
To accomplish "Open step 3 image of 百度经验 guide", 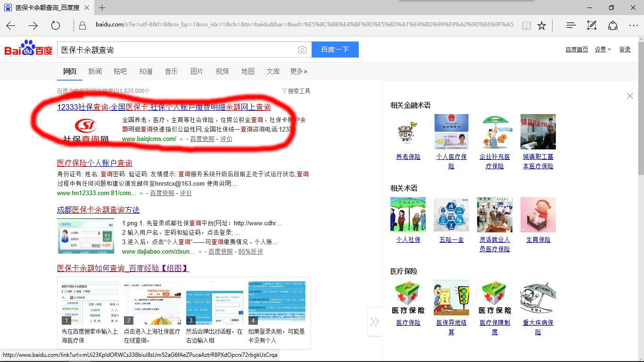I will click(x=215, y=304).
